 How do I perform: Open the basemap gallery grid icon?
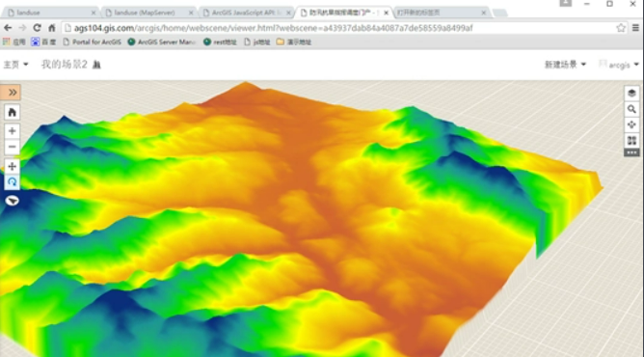631,141
